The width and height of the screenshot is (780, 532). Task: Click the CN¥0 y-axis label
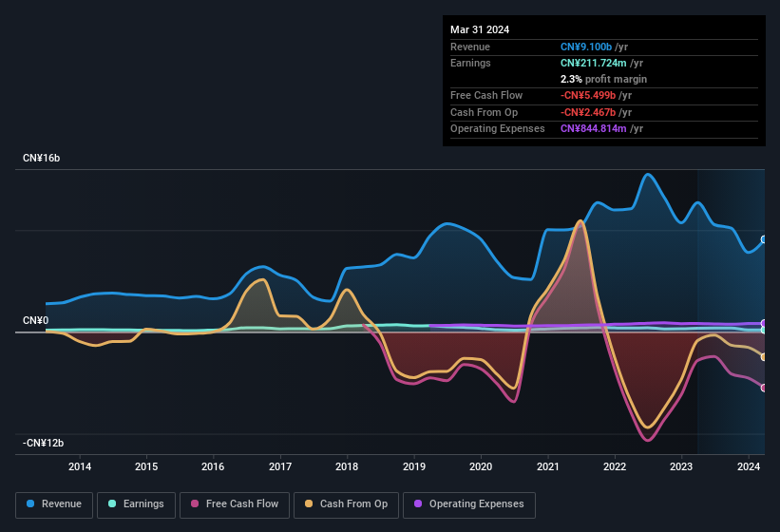coord(36,321)
